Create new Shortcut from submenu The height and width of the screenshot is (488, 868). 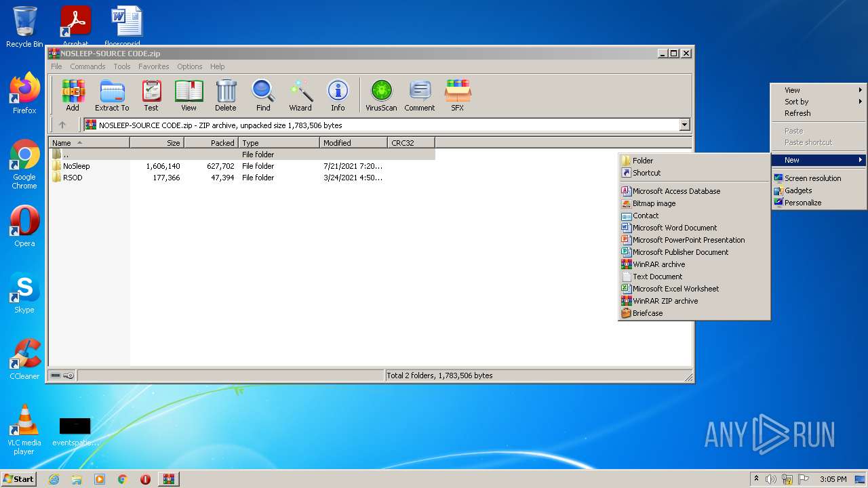(694, 173)
